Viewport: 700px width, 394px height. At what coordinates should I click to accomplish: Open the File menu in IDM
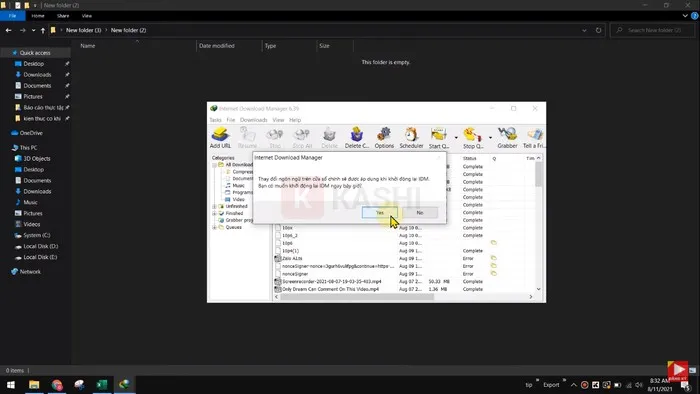230,120
